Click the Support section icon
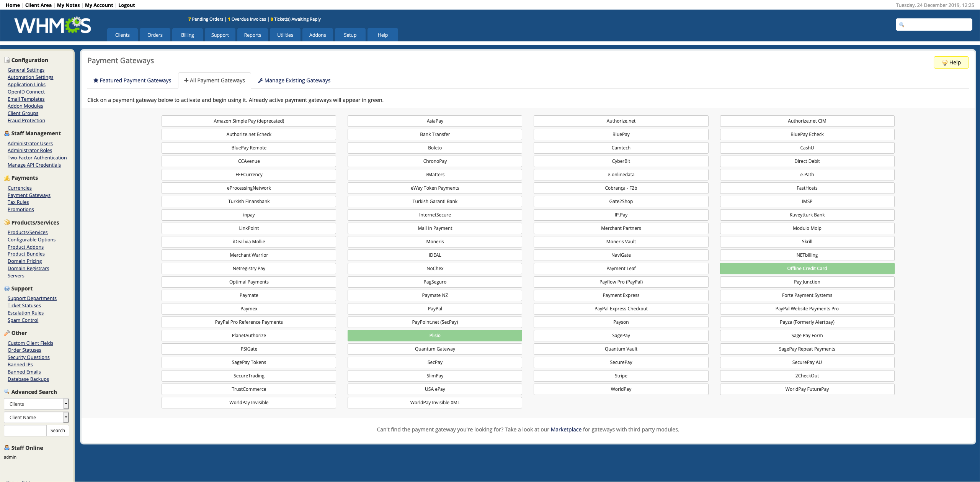980x482 pixels. click(x=7, y=289)
